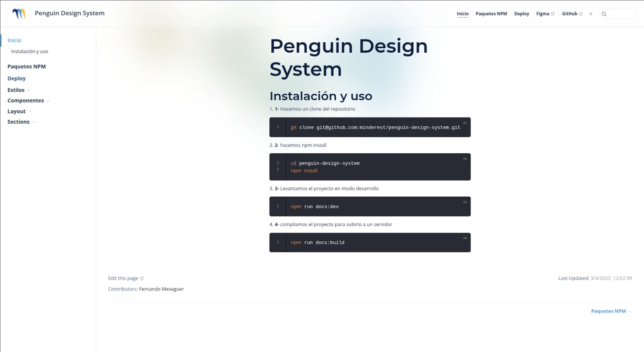The image size is (644, 352).
Task: Expand the Componentes sidebar group
Action: point(48,101)
